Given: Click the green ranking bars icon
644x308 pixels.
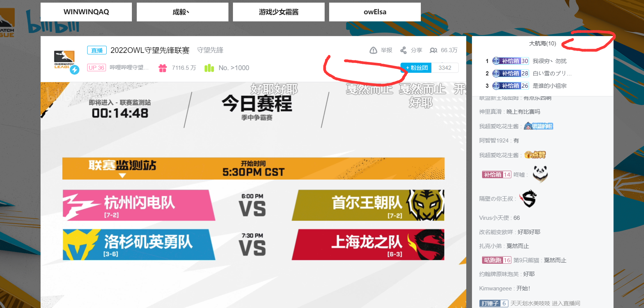Looking at the screenshot, I should [x=209, y=68].
